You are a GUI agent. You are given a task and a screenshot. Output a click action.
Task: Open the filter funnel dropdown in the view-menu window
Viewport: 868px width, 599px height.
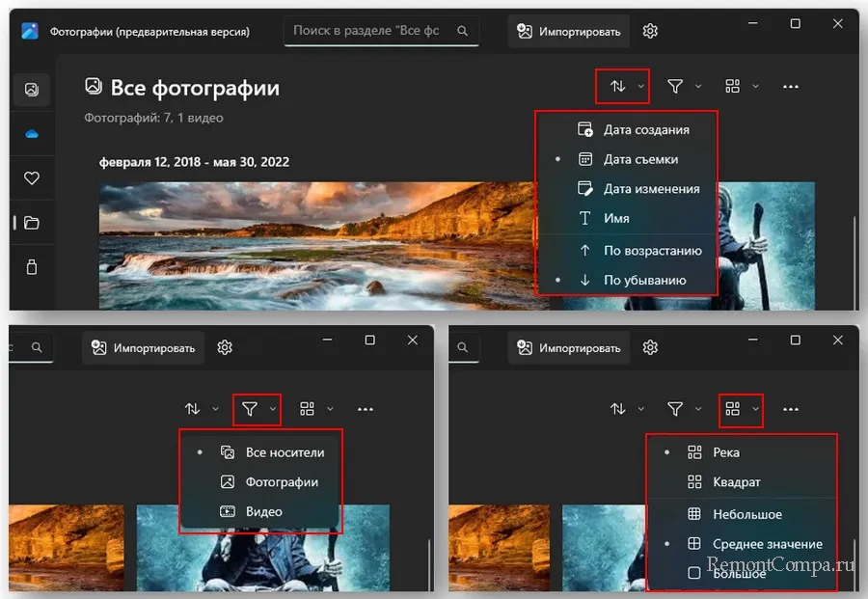pos(684,409)
